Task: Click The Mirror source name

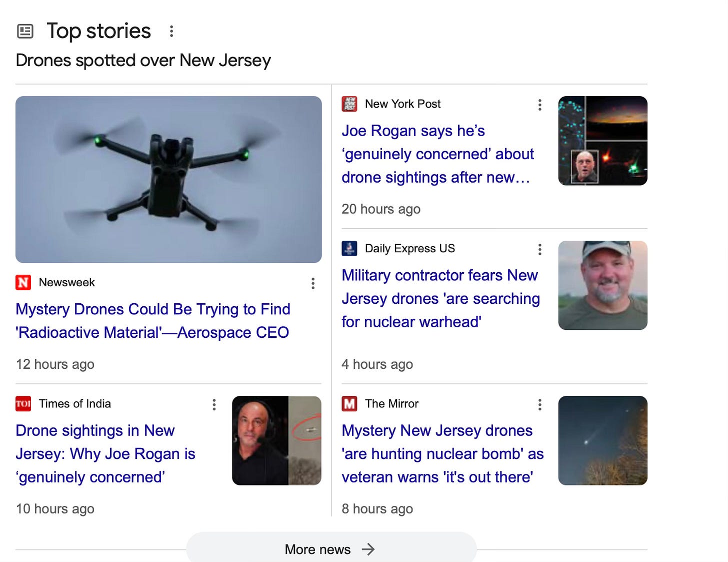Action: click(x=391, y=403)
